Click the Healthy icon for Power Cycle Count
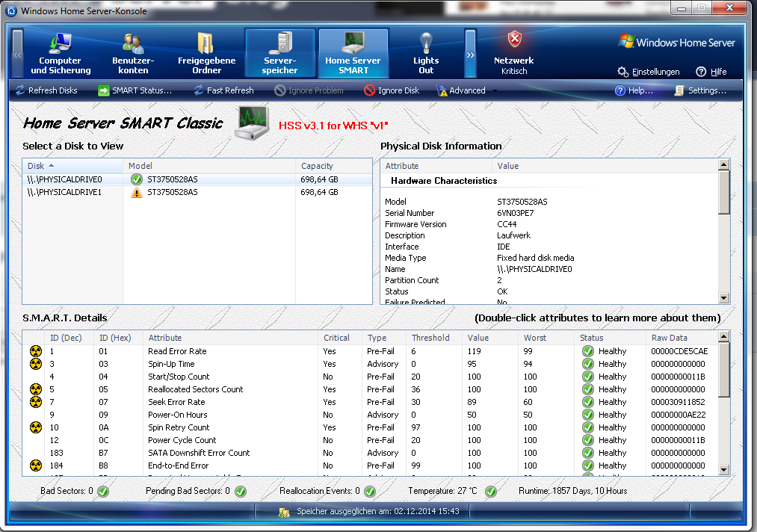Viewport: 757px width, 532px height. coord(588,440)
